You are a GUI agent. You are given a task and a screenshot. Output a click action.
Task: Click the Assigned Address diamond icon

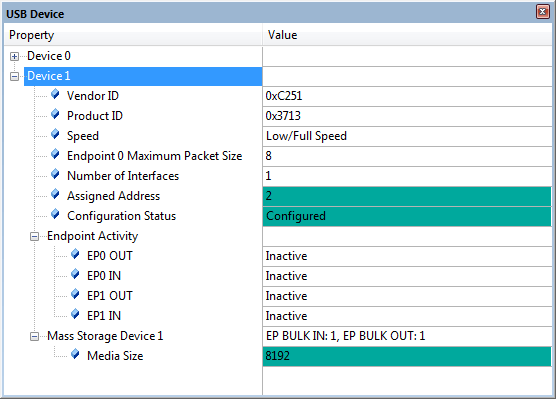coord(55,194)
